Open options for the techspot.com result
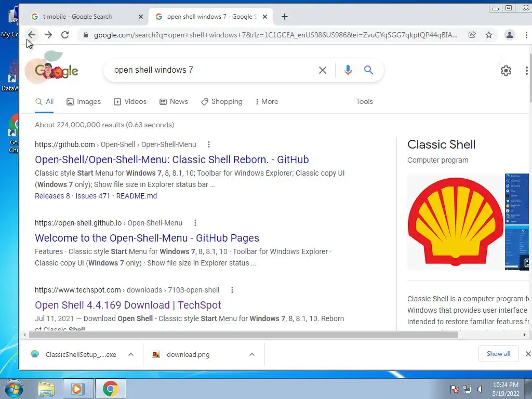Image resolution: width=532 pixels, height=399 pixels. point(232,290)
